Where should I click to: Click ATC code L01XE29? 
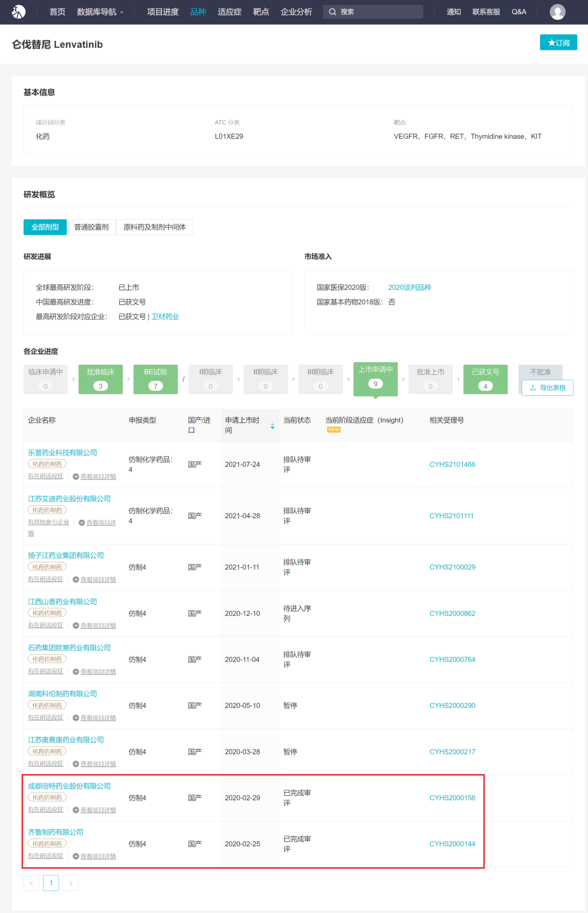coord(229,137)
